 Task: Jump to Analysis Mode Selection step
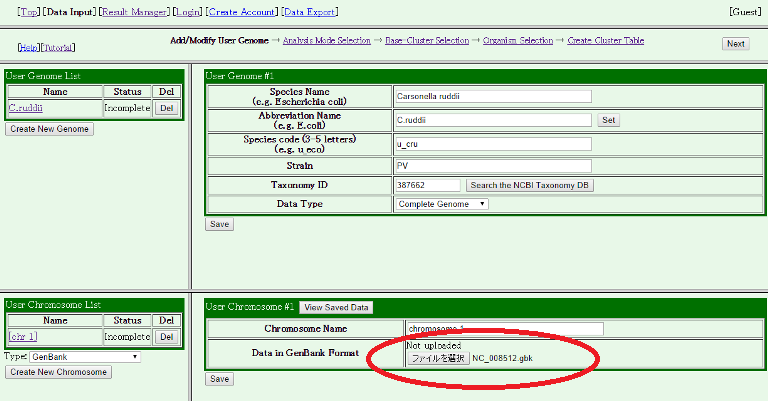[326, 41]
